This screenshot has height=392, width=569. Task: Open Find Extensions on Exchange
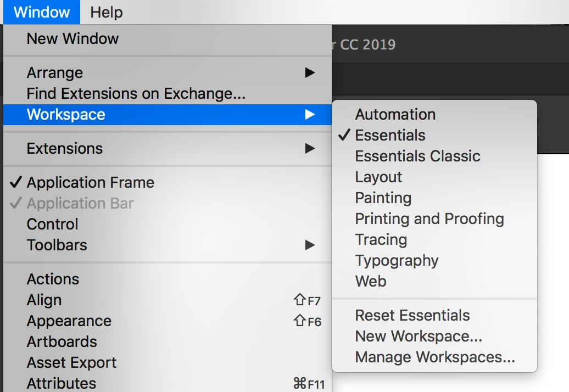136,94
